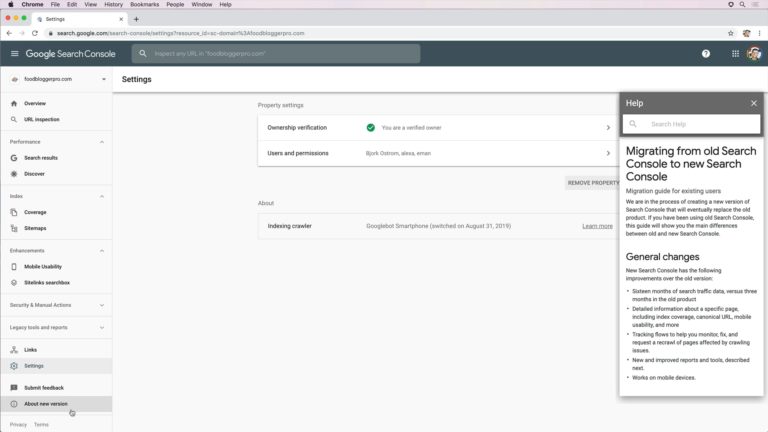Bookmark this page with the star
Screen dimensions: 768x432
tap(730, 33)
